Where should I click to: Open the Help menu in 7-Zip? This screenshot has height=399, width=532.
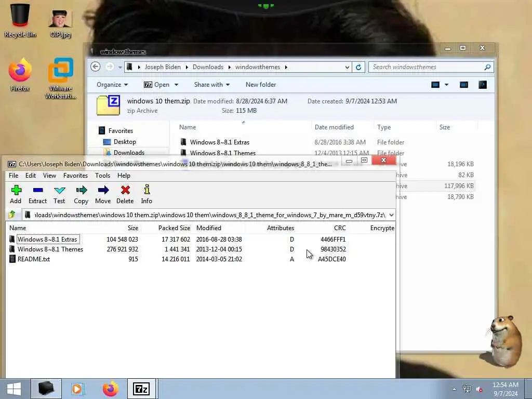(124, 176)
